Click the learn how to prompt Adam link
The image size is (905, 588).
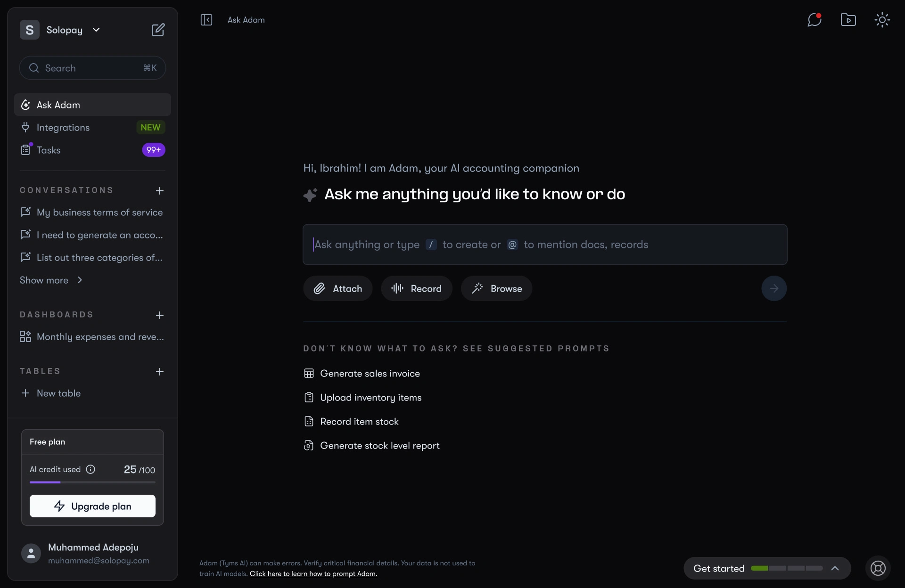[313, 574]
